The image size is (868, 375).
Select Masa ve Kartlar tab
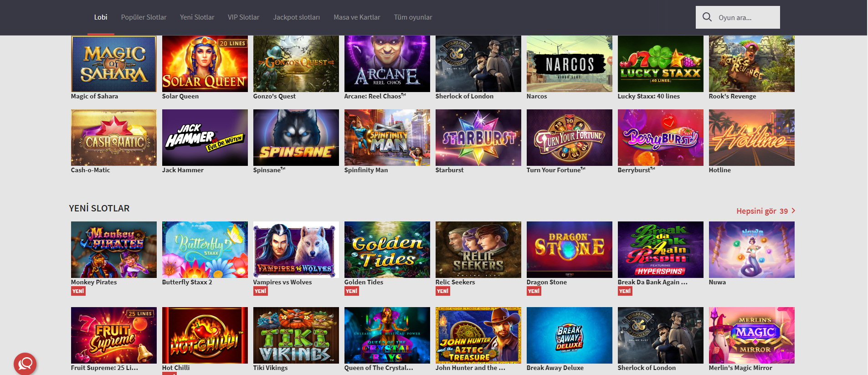pyautogui.click(x=357, y=17)
